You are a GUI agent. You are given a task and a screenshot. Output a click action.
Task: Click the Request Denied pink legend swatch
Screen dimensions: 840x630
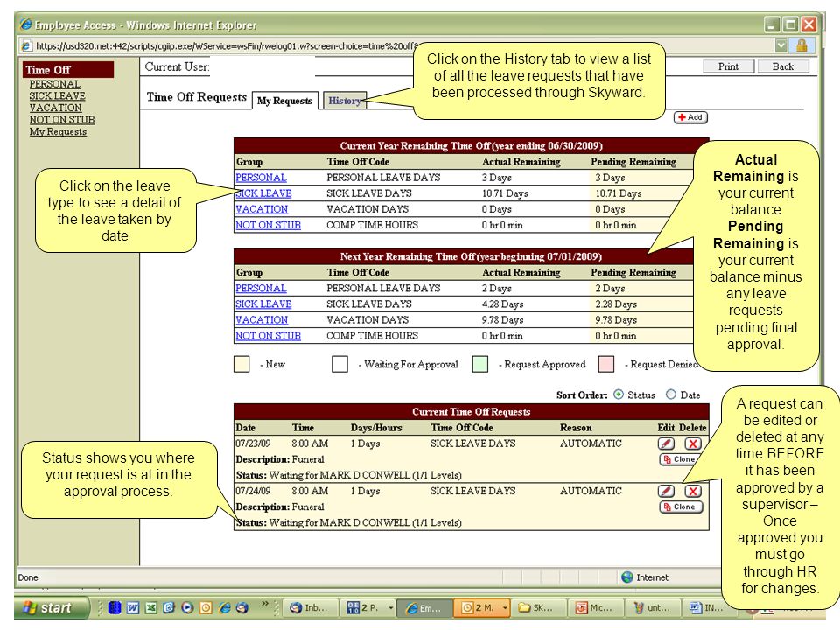coord(605,364)
